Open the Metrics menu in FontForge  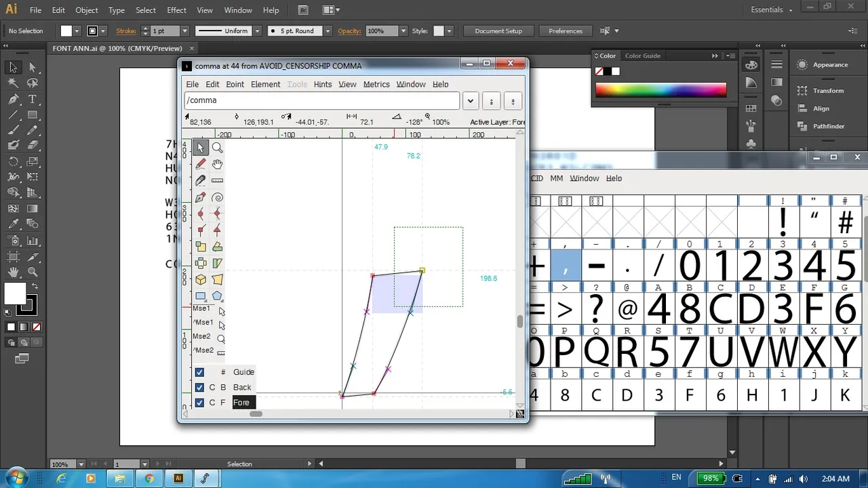coord(376,84)
